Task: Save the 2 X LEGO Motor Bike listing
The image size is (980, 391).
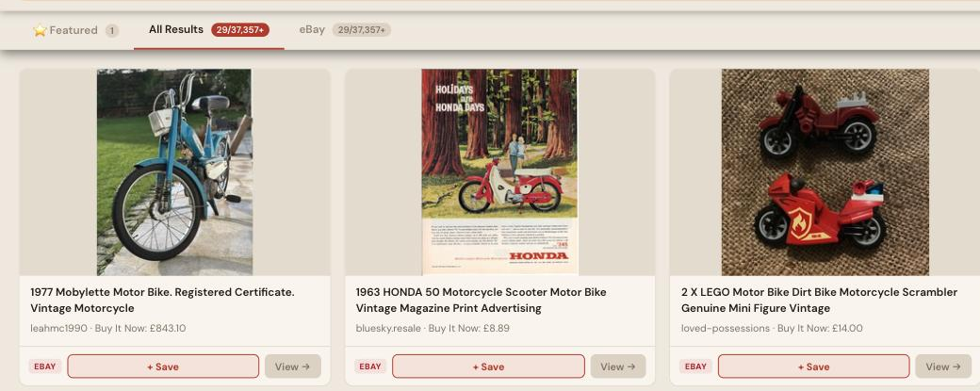Action: point(814,367)
